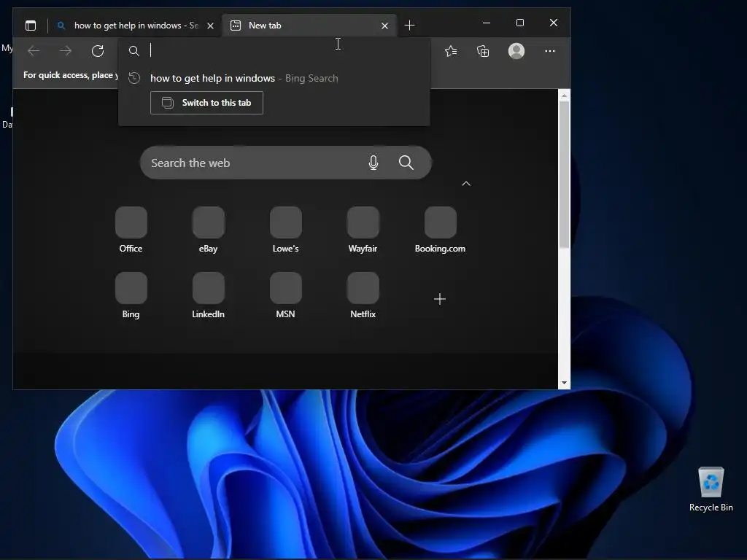Click the history clock icon in suggestion
The height and width of the screenshot is (560, 747).
pos(134,78)
